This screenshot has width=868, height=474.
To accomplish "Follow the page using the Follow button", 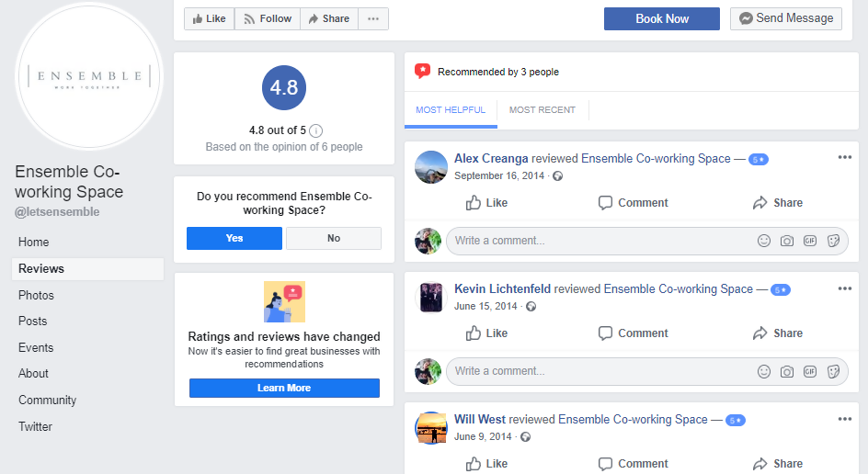I will point(268,18).
